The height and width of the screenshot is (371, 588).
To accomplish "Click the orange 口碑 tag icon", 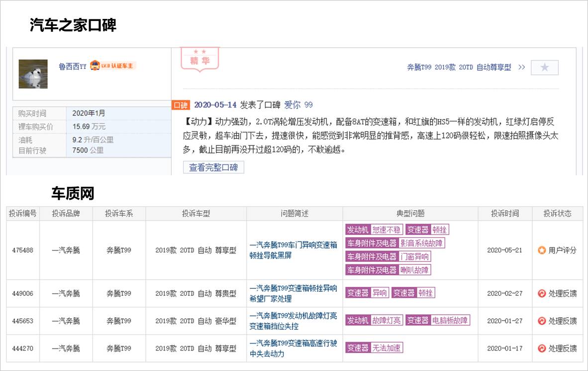I will coord(181,105).
